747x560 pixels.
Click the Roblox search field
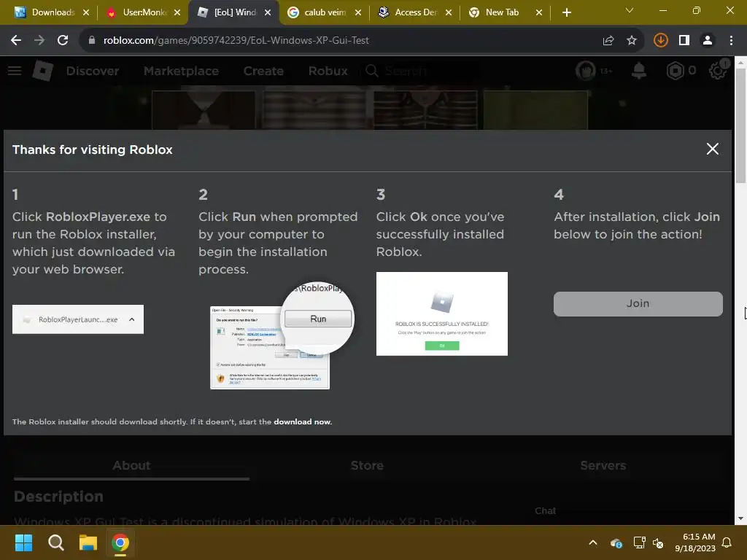(419, 71)
